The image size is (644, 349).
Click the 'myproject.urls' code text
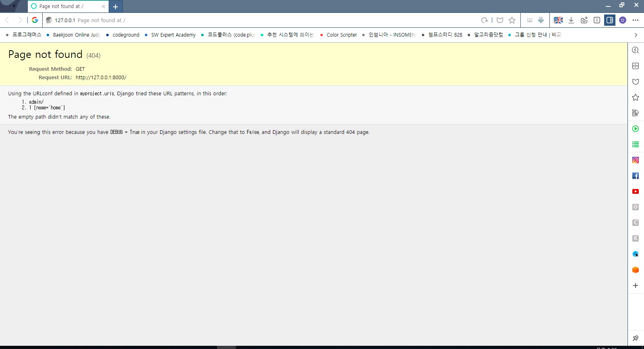pos(97,94)
